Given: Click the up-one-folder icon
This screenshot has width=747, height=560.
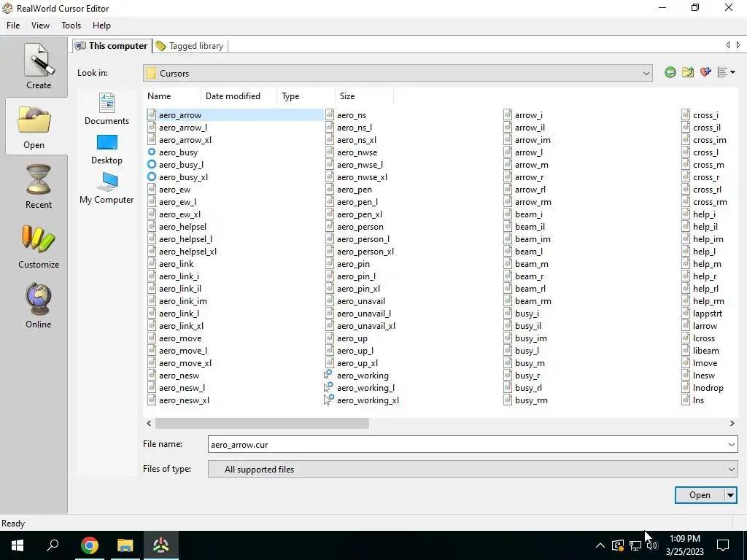Looking at the screenshot, I should coord(687,72).
